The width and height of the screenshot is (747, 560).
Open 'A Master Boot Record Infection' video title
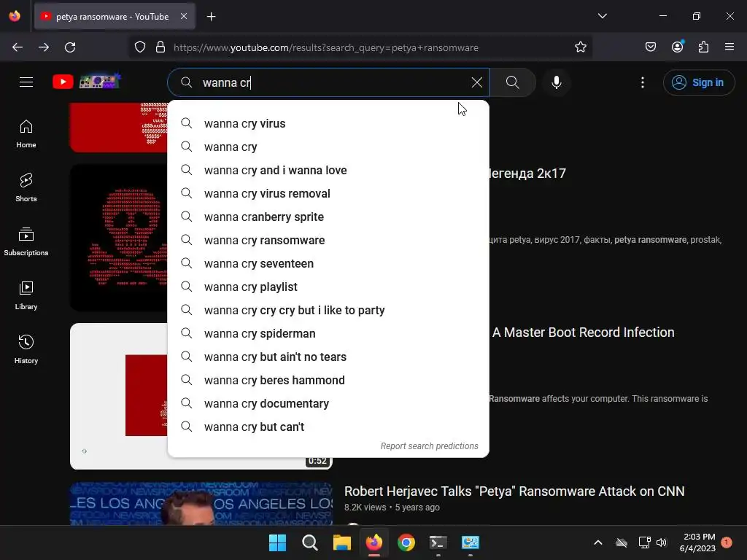coord(583,332)
